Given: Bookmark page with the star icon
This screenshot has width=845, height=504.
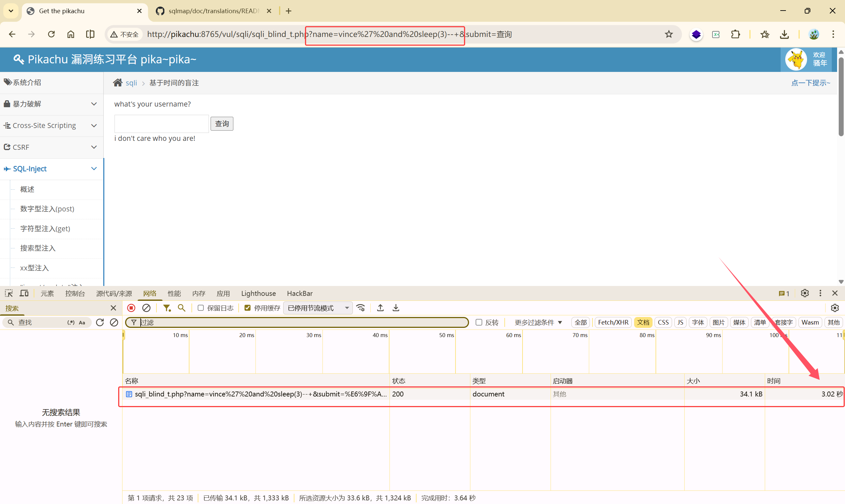Looking at the screenshot, I should click(669, 34).
